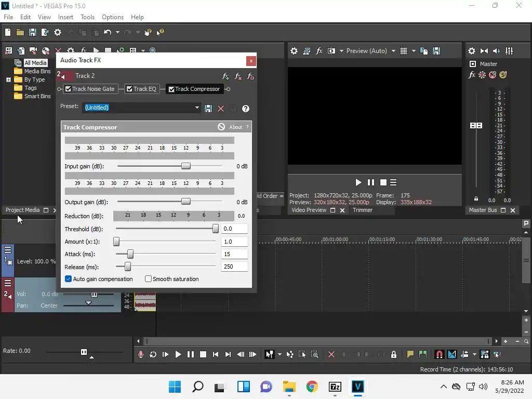This screenshot has width=532, height=399.
Task: Pause the video preview
Action: 371,182
